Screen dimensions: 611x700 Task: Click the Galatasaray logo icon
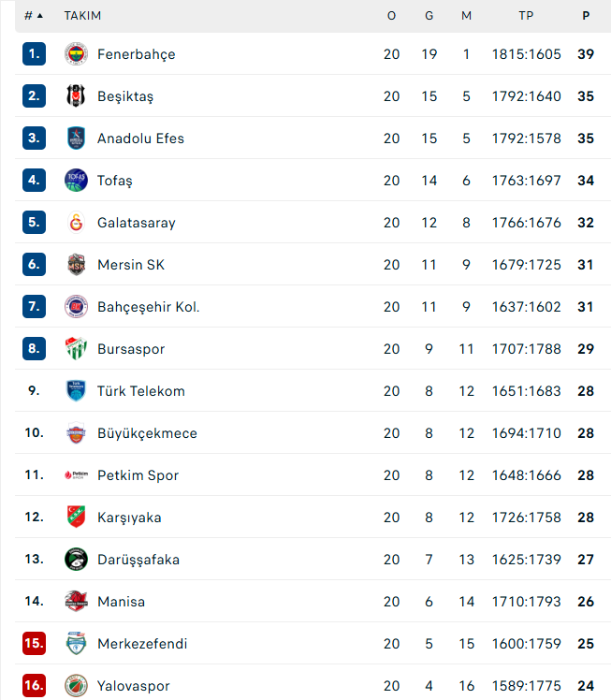pos(76,223)
